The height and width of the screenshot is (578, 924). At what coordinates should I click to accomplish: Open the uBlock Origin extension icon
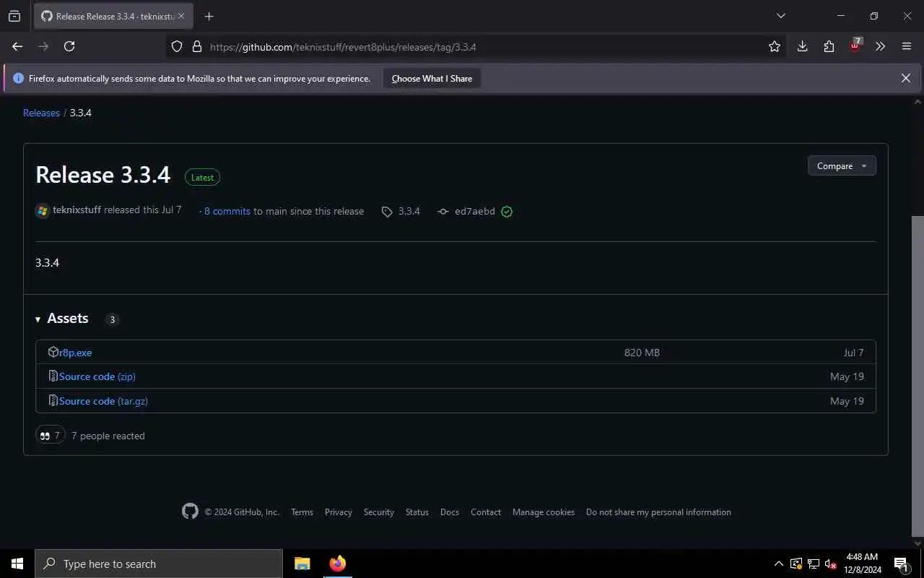[x=855, y=46]
